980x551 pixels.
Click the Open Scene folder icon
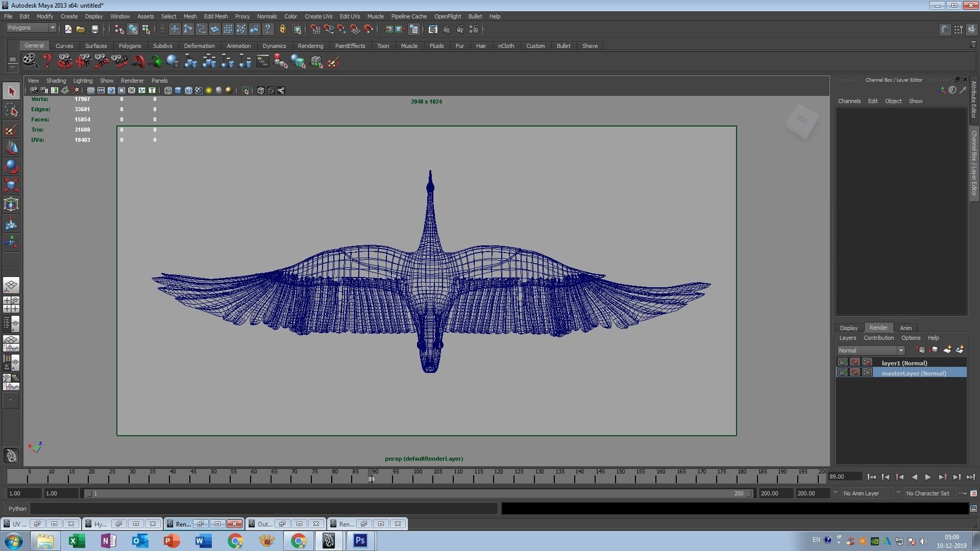81,29
